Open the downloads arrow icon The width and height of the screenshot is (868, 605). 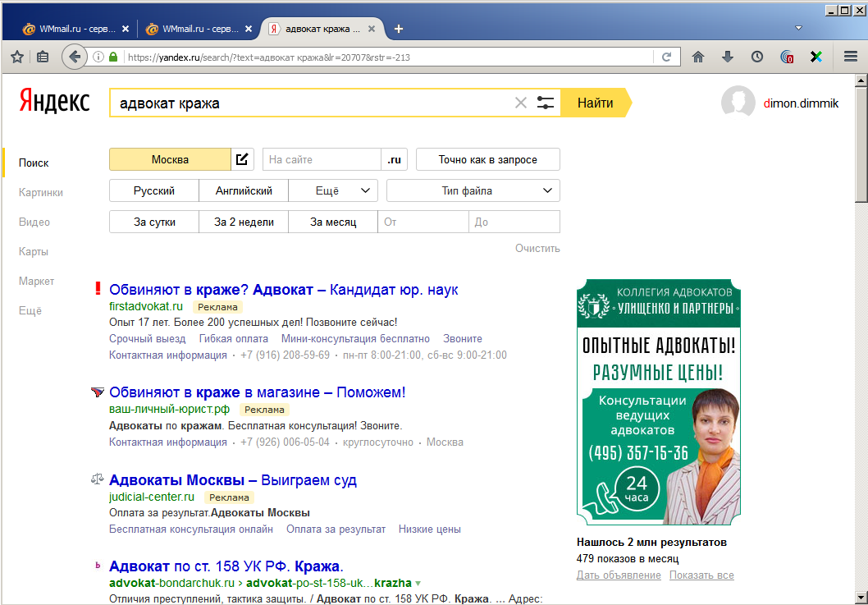tap(728, 57)
